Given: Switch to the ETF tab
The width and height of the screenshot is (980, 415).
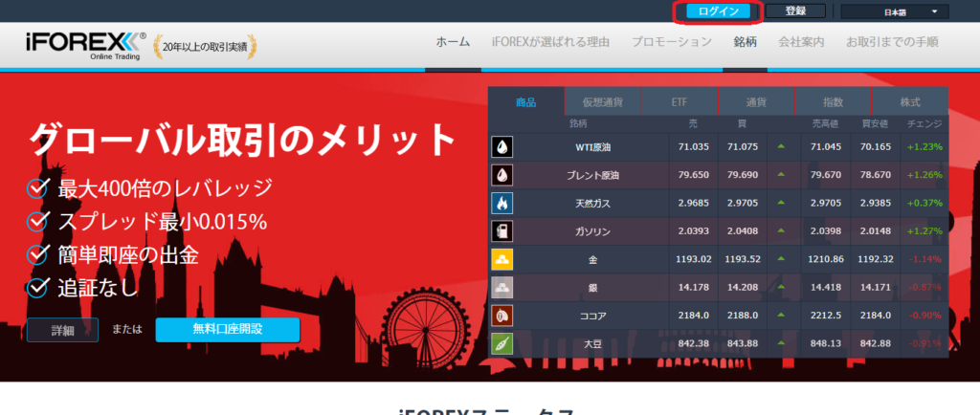Looking at the screenshot, I should tap(679, 102).
